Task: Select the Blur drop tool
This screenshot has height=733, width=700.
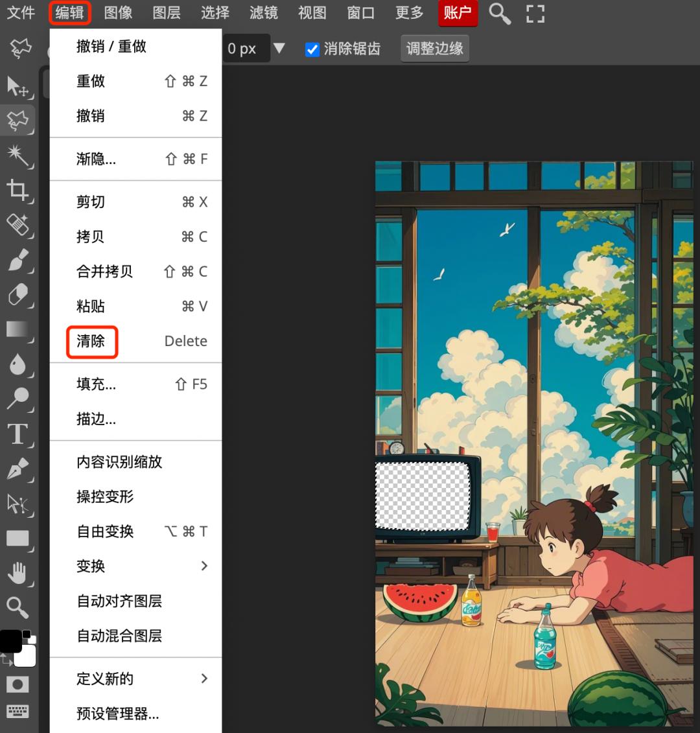Action: tap(17, 364)
